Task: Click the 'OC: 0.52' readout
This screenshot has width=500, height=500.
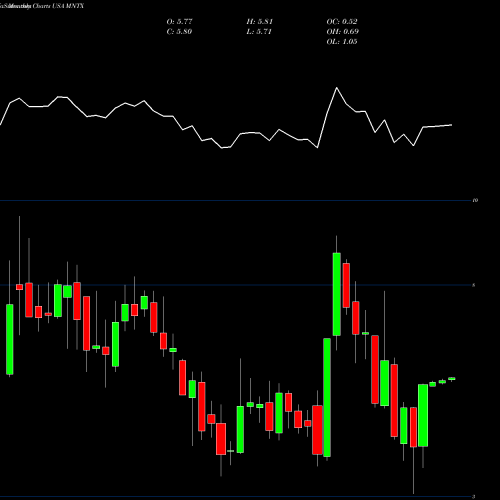Action: (x=342, y=22)
